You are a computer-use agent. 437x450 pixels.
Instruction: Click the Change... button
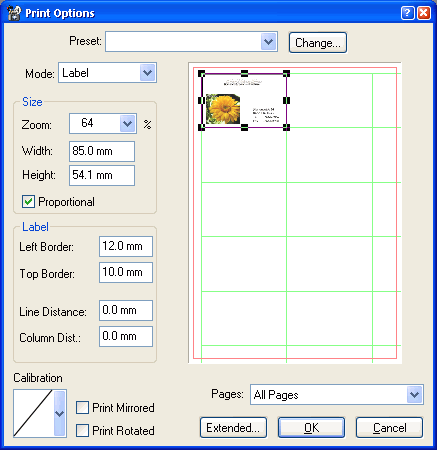pyautogui.click(x=318, y=43)
